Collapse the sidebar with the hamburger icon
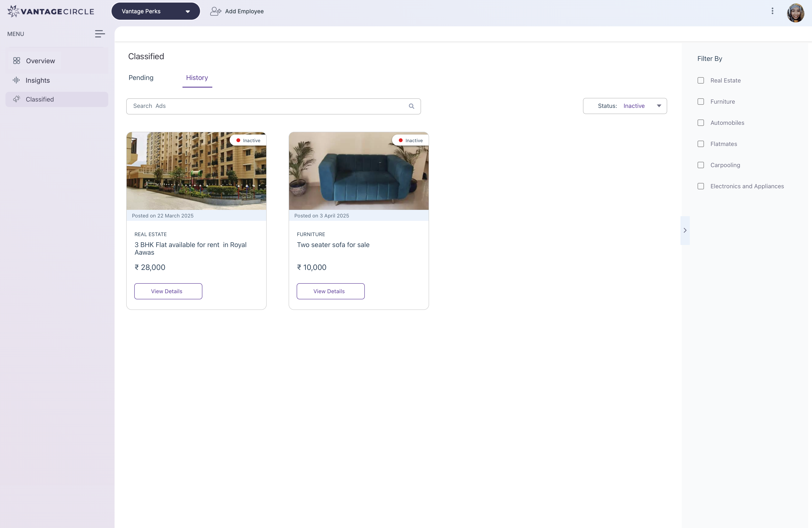 pyautogui.click(x=100, y=34)
